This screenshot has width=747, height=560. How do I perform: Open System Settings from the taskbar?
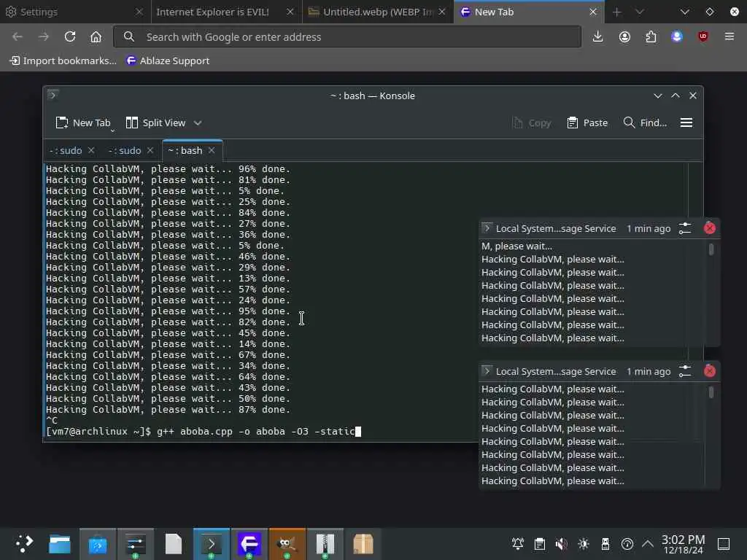point(136,544)
